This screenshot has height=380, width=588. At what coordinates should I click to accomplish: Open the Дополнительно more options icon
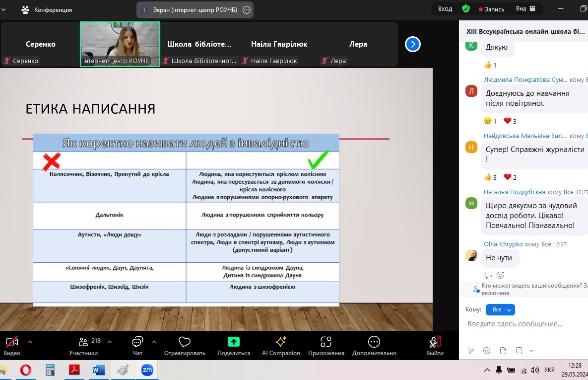[374, 342]
